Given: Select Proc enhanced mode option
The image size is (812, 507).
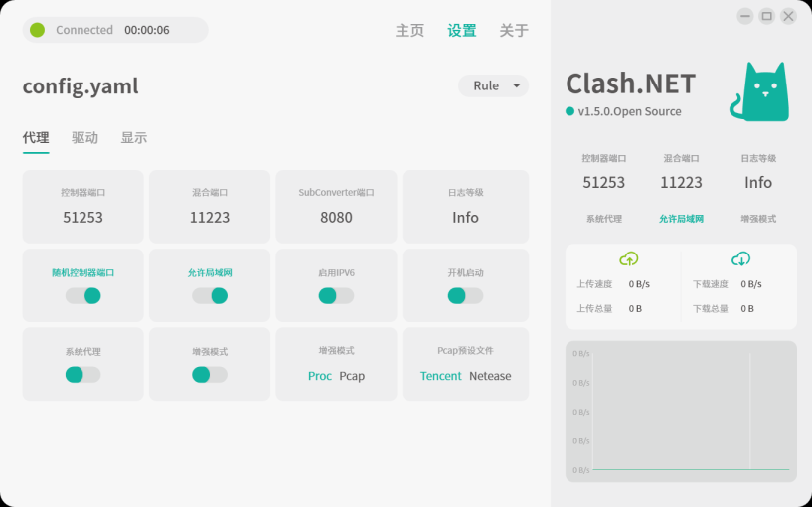Looking at the screenshot, I should tap(319, 376).
